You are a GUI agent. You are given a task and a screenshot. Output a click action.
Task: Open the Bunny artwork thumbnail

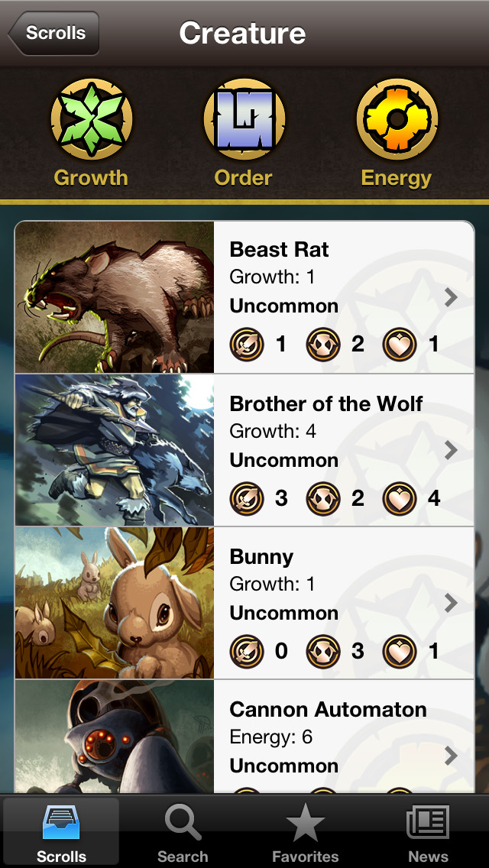coord(115,604)
